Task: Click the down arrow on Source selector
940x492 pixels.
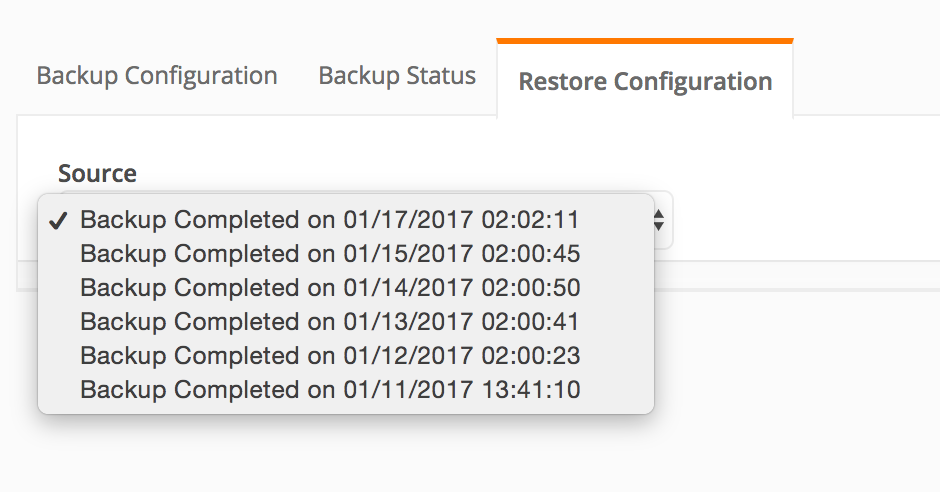Action: 658,226
